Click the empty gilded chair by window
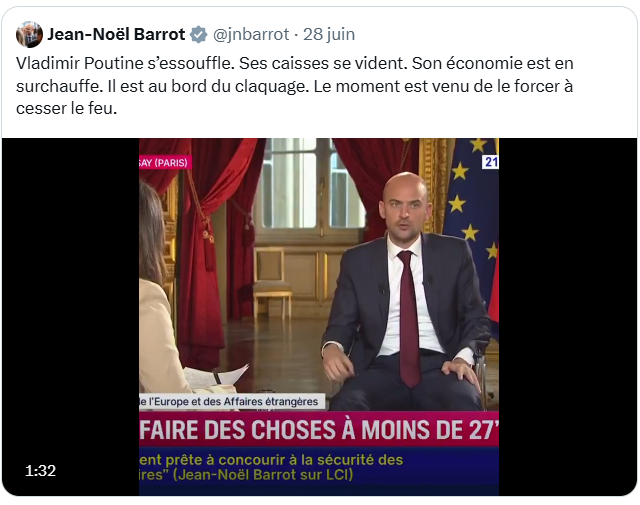This screenshot has width=640, height=505. [272, 284]
